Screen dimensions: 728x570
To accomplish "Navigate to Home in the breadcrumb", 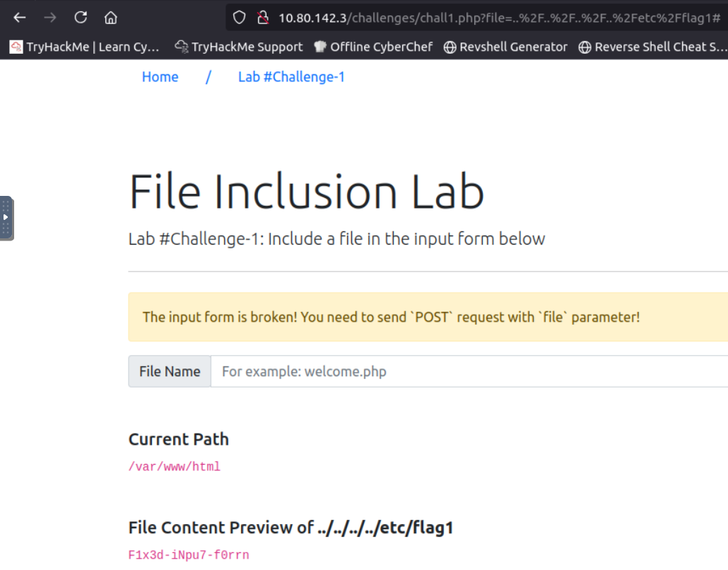I will point(160,77).
